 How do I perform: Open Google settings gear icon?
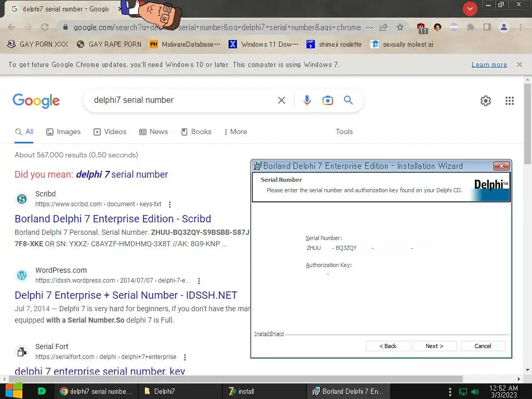click(486, 101)
